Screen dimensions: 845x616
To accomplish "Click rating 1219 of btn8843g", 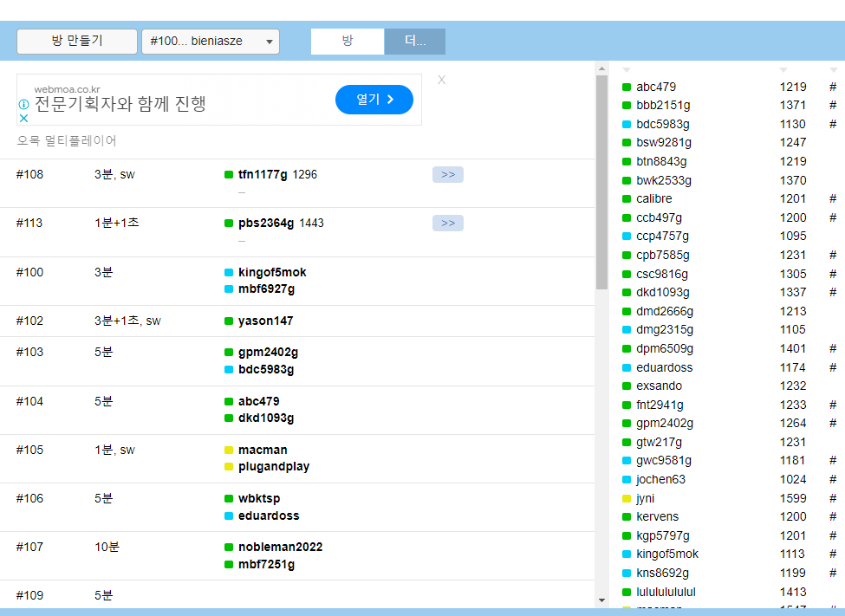I will (x=793, y=161).
